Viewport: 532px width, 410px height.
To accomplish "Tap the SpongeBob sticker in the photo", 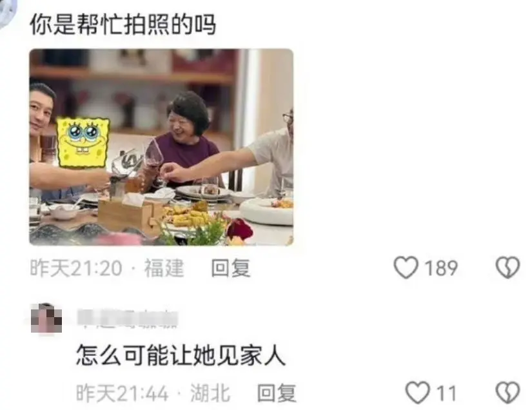I will 83,142.
